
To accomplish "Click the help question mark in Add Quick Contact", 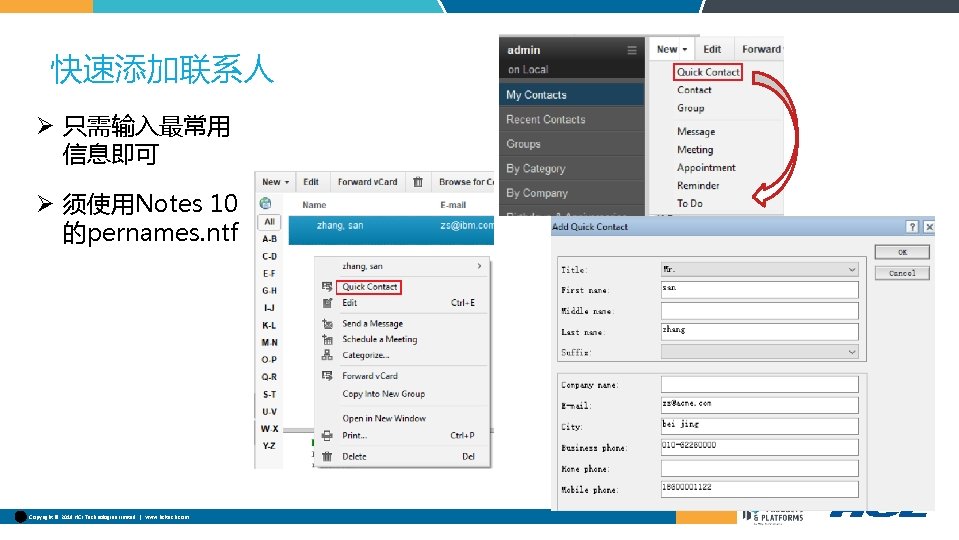I will pyautogui.click(x=912, y=227).
